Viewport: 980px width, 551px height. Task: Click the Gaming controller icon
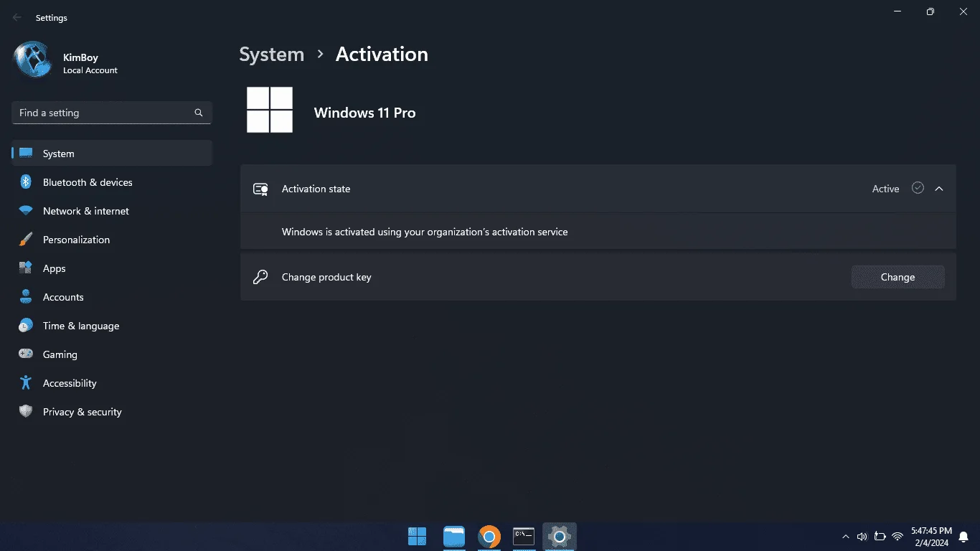[x=26, y=354]
